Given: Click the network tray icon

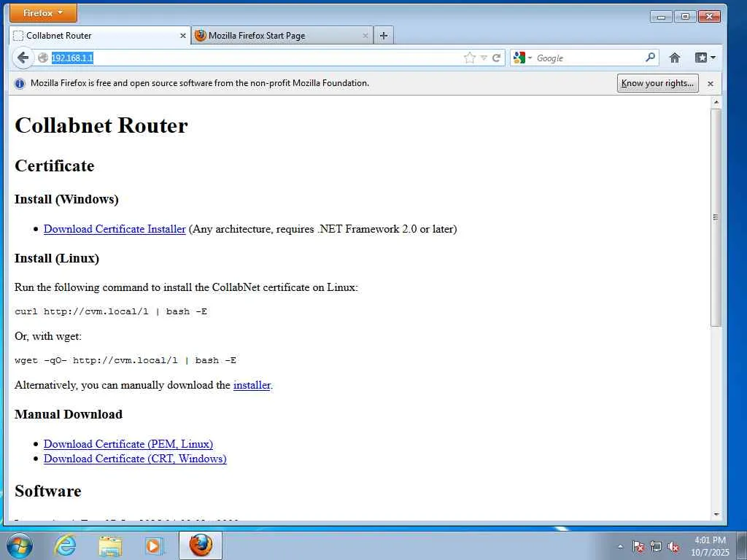Looking at the screenshot, I should pyautogui.click(x=656, y=547).
